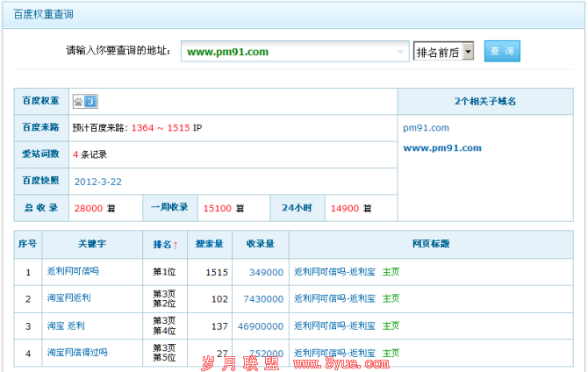Click the 序号 column header
The height and width of the screenshot is (372, 588).
(x=28, y=244)
